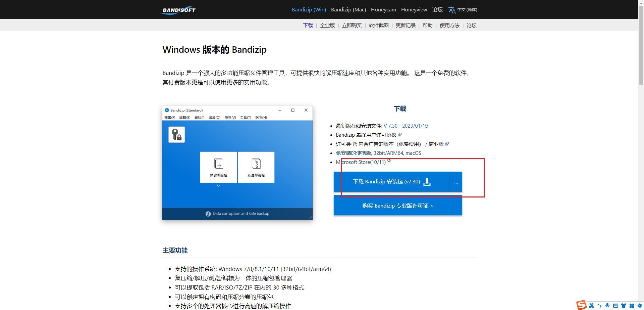
Task: Select the 開啟壓縮檔 (open archive) icon
Action: click(x=218, y=167)
